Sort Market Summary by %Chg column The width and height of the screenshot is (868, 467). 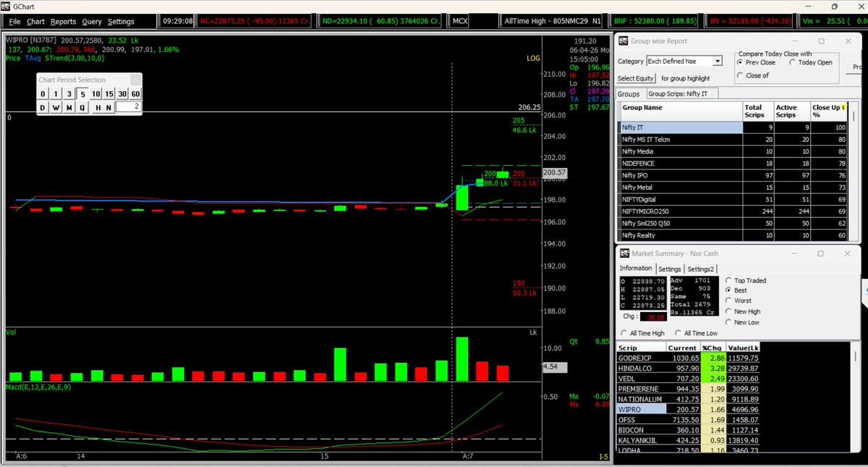tap(714, 348)
